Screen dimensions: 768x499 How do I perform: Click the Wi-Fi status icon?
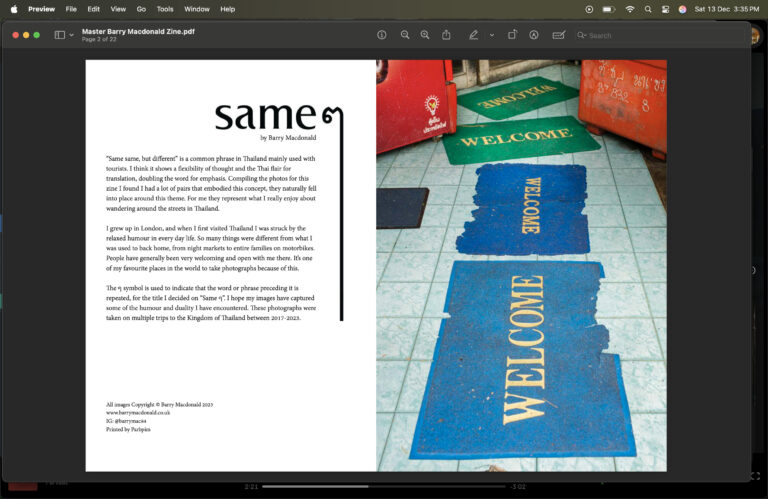pos(630,9)
